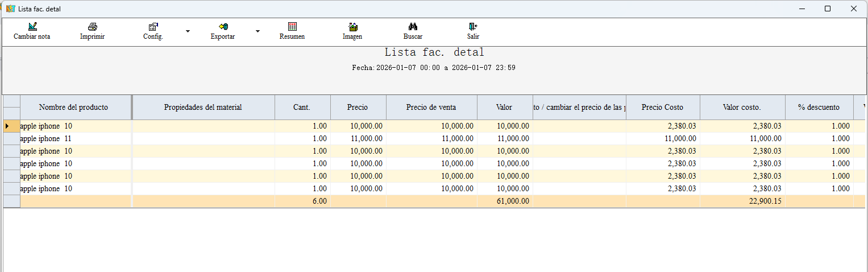868x272 pixels.
Task: Click the Precio Costo column header
Action: [662, 108]
